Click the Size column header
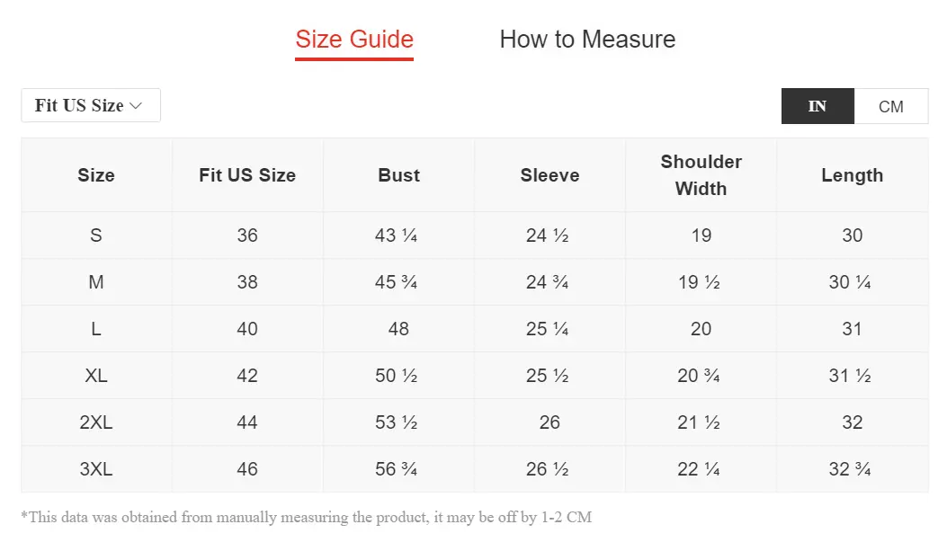The width and height of the screenshot is (947, 560). [x=96, y=175]
